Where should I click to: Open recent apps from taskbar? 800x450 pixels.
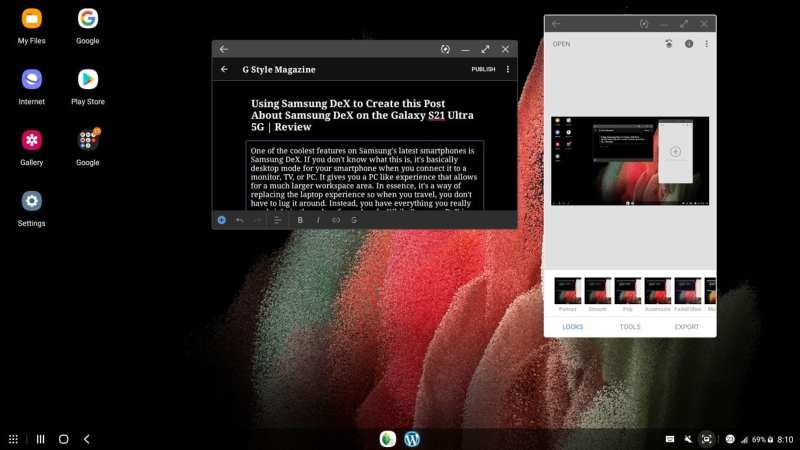pyautogui.click(x=40, y=439)
